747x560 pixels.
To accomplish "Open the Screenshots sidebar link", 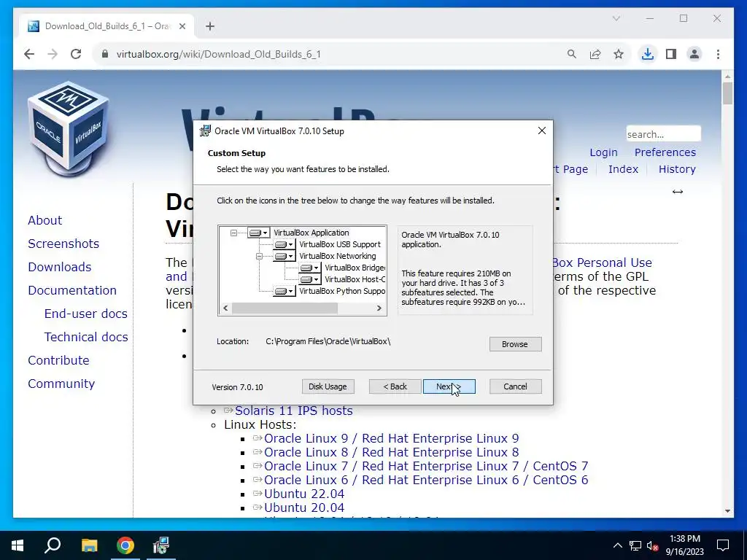I will (x=63, y=244).
